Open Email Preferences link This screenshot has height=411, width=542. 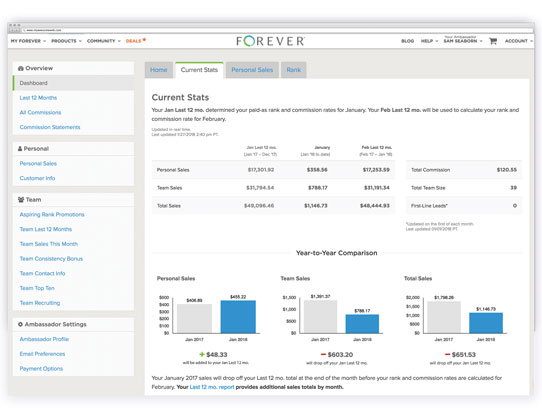(42, 354)
